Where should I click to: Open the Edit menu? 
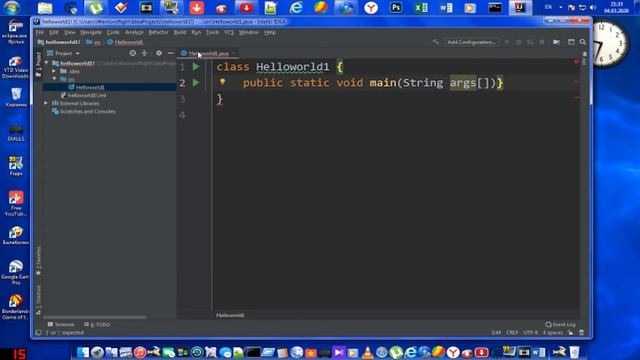click(53, 32)
